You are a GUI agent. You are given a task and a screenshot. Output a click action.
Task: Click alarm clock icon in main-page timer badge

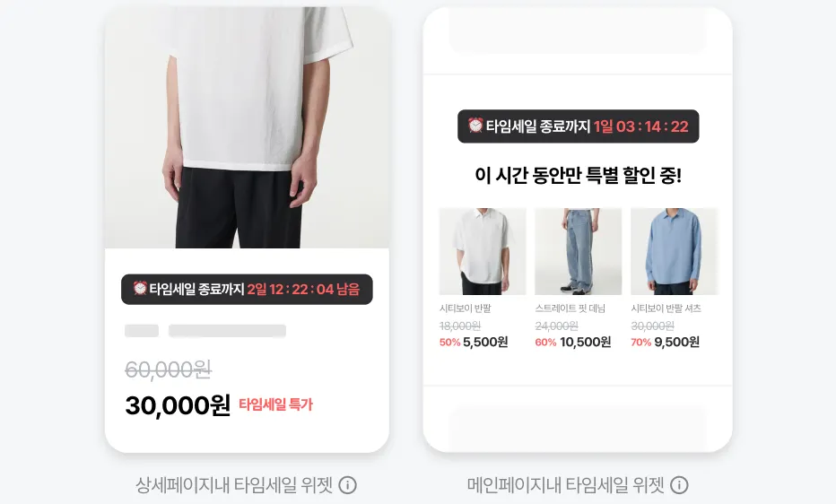pyautogui.click(x=475, y=126)
